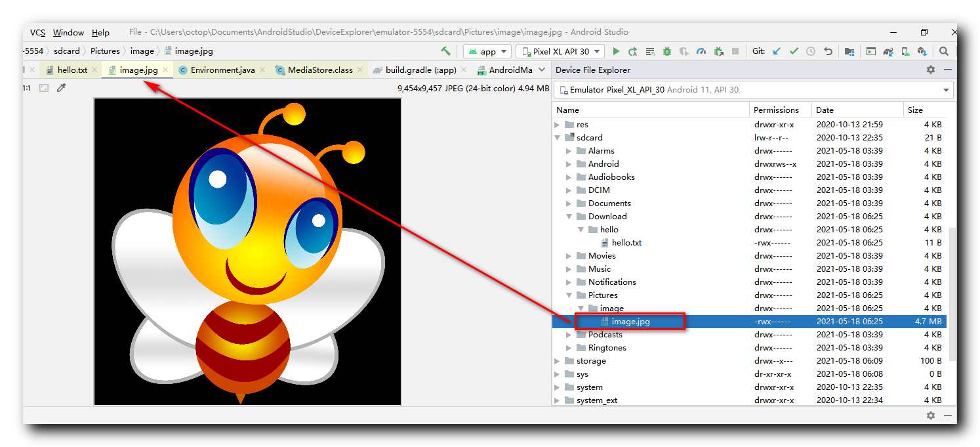
Task: Click the Stop square icon
Action: coord(735,51)
